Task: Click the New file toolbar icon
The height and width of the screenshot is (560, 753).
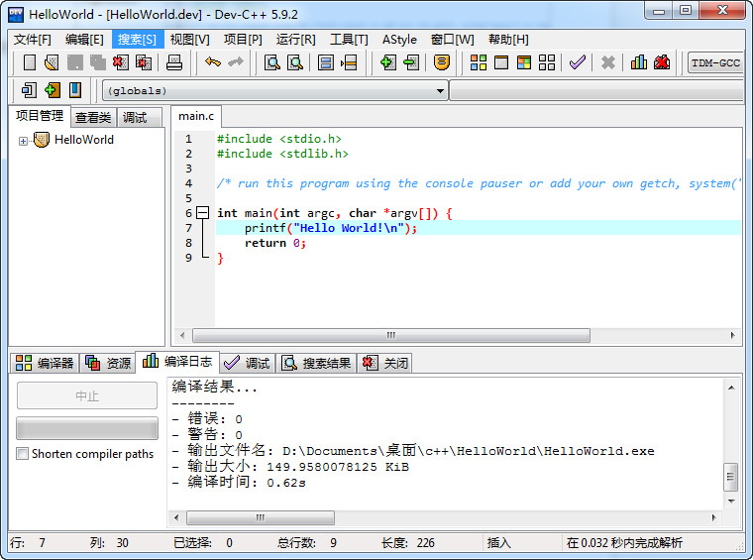Action: point(30,62)
